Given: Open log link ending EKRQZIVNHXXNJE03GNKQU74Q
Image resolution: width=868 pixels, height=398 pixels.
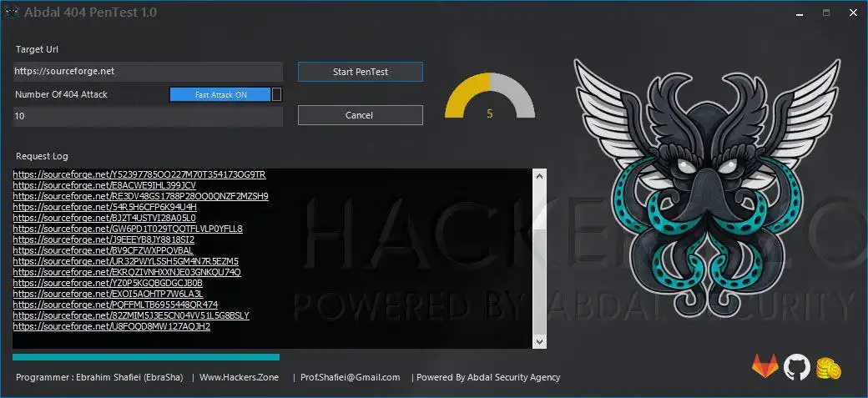Looking at the screenshot, I should tap(127, 272).
